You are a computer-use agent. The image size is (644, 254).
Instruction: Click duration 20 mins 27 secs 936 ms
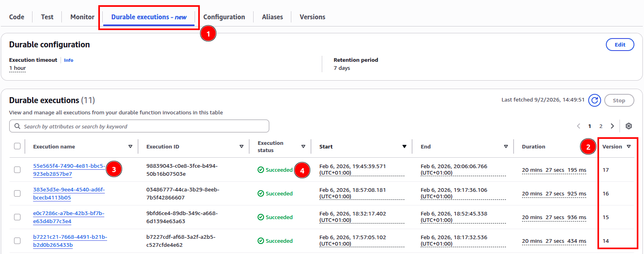click(x=554, y=217)
